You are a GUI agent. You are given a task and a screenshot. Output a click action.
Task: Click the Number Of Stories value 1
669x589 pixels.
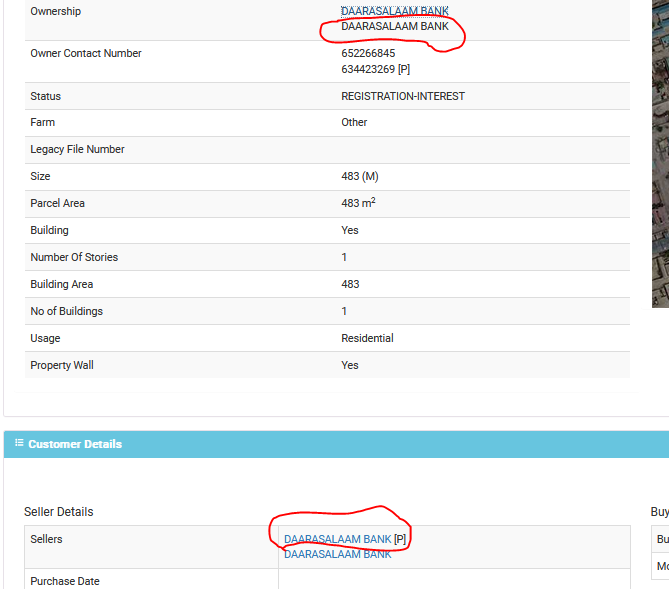[x=344, y=257]
